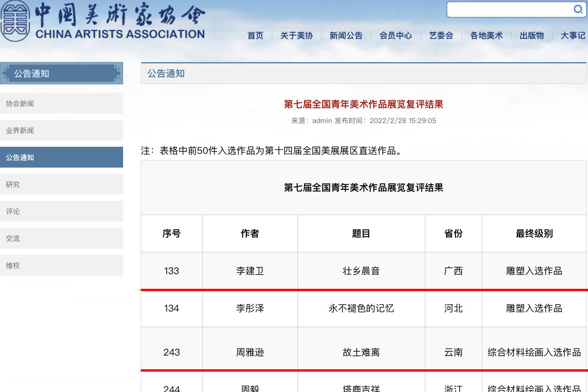
Task: Click inside the search input field
Action: click(x=509, y=9)
